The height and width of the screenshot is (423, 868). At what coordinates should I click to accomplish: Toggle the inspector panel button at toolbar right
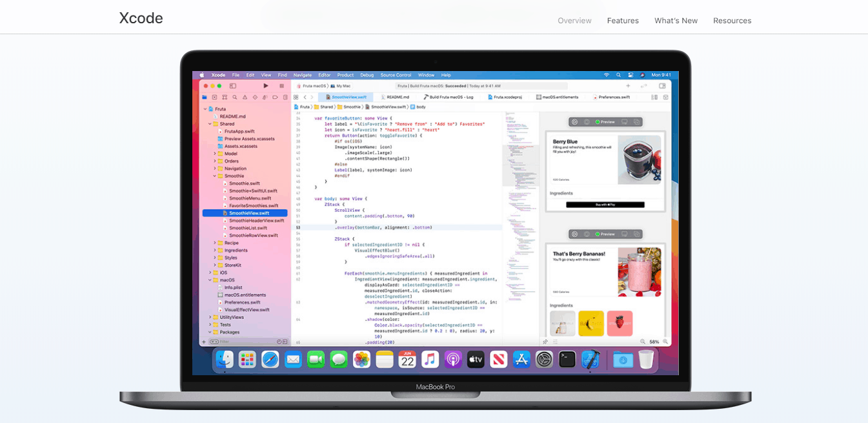coord(662,85)
